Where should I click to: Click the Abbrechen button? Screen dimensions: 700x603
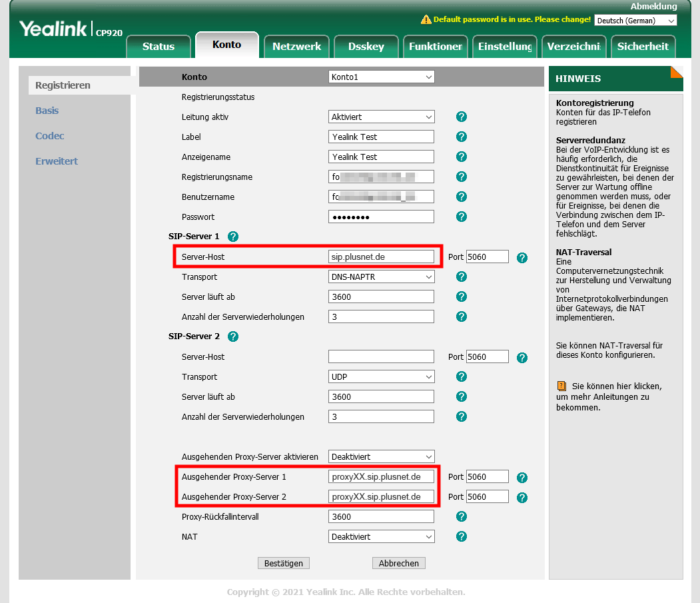tap(399, 563)
